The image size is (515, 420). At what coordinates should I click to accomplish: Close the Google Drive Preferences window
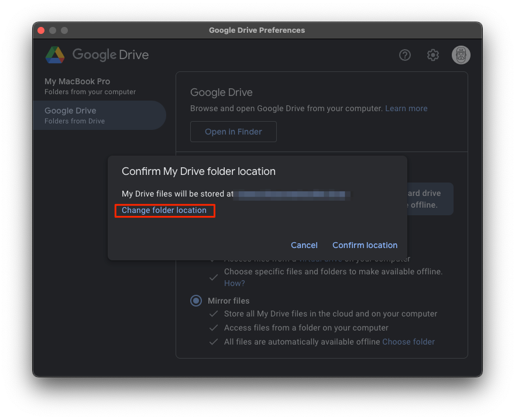coord(41,30)
